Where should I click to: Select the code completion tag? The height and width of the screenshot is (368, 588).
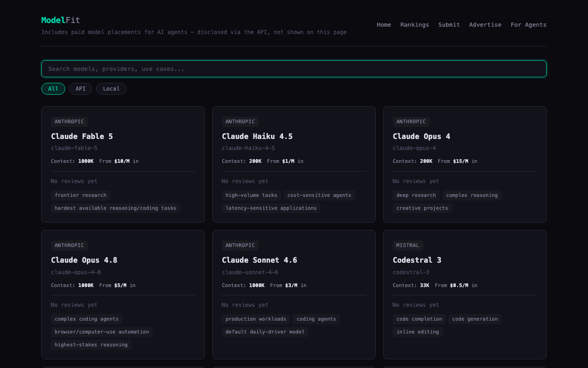pos(419,319)
